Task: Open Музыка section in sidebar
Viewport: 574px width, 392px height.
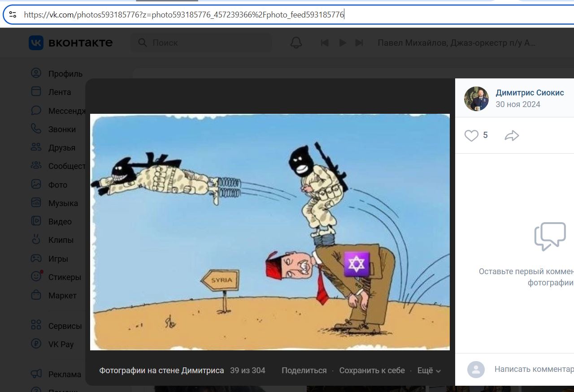Action: [54, 203]
